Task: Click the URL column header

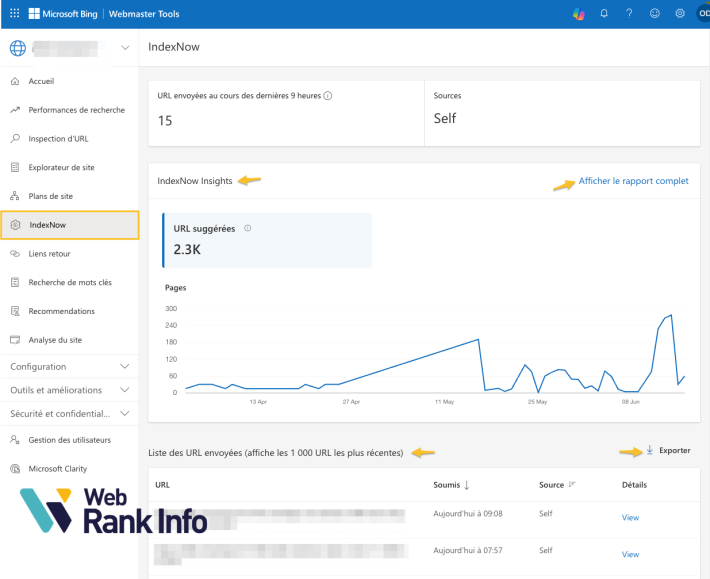Action: point(162,485)
